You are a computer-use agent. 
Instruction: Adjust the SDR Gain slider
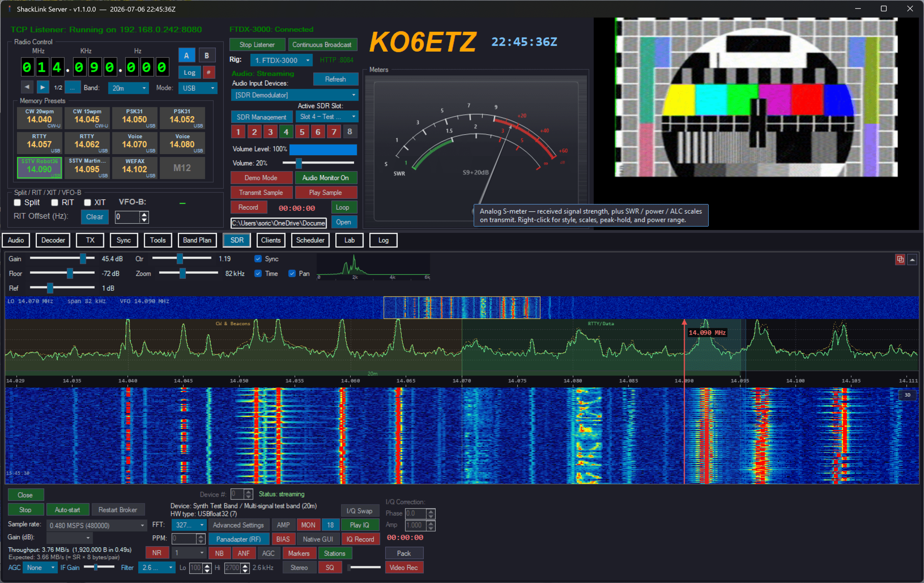pos(62,259)
